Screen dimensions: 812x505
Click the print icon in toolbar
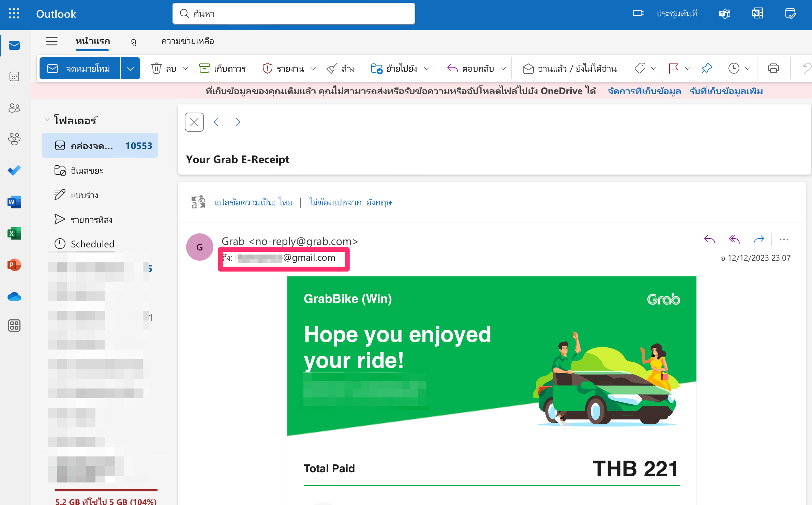(773, 68)
